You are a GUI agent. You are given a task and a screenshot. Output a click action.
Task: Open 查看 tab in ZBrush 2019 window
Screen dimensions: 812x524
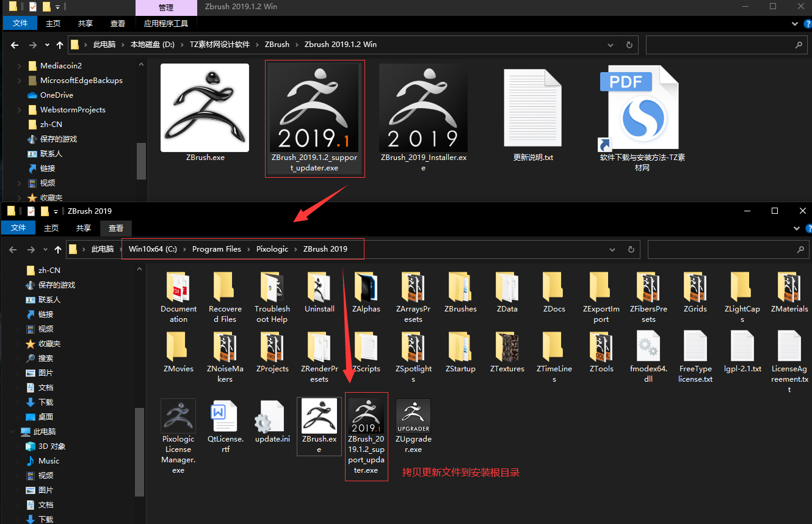116,228
